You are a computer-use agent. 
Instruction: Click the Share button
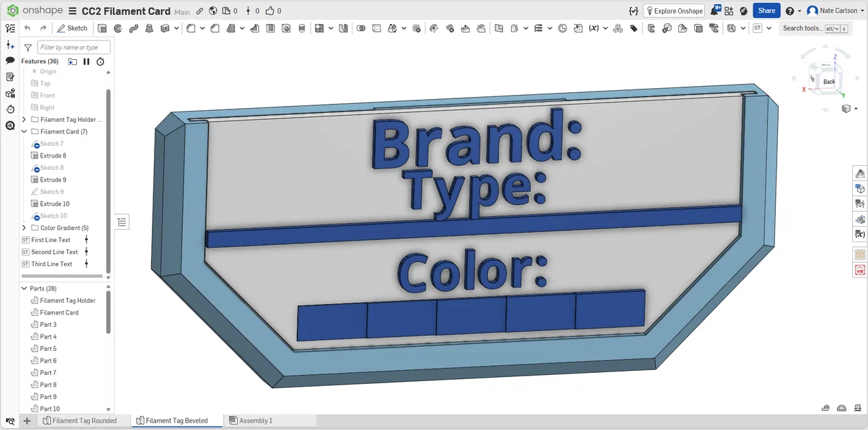point(766,10)
